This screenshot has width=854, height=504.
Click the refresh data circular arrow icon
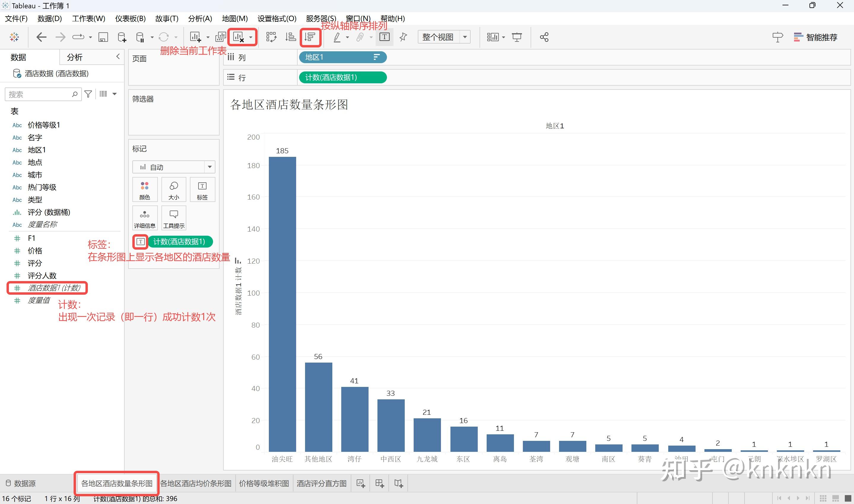164,37
